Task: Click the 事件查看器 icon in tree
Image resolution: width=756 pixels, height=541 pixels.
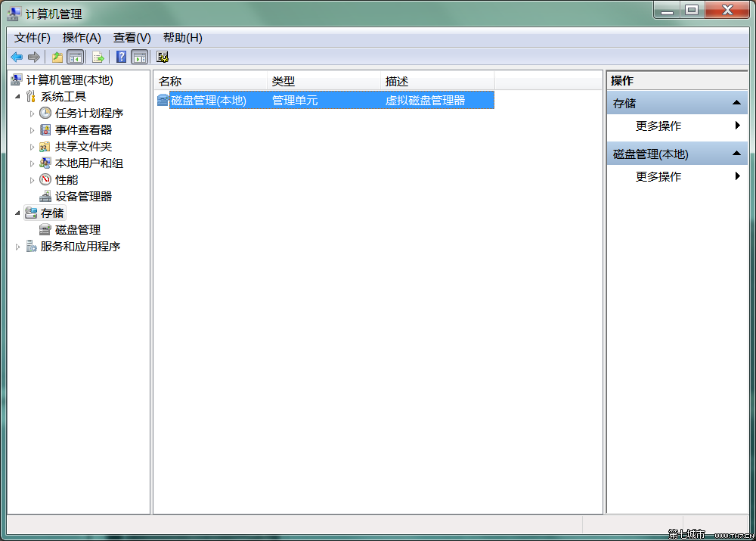Action: point(45,130)
